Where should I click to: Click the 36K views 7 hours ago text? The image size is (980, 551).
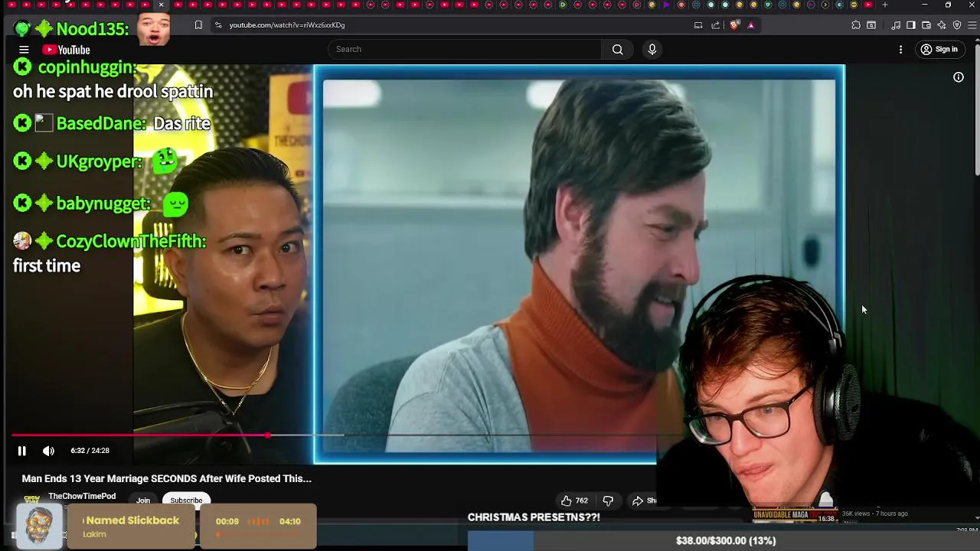point(875,514)
